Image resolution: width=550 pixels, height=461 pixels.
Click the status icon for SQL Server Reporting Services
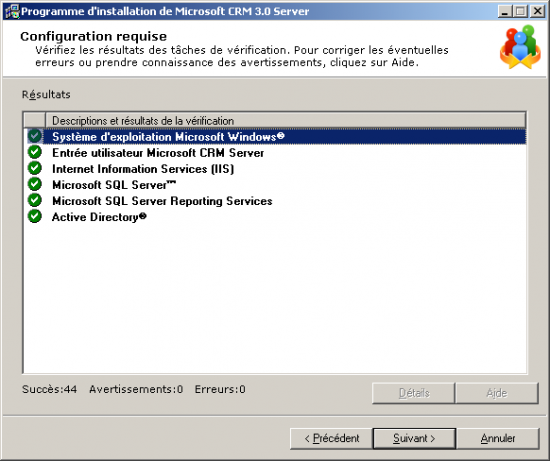35,200
